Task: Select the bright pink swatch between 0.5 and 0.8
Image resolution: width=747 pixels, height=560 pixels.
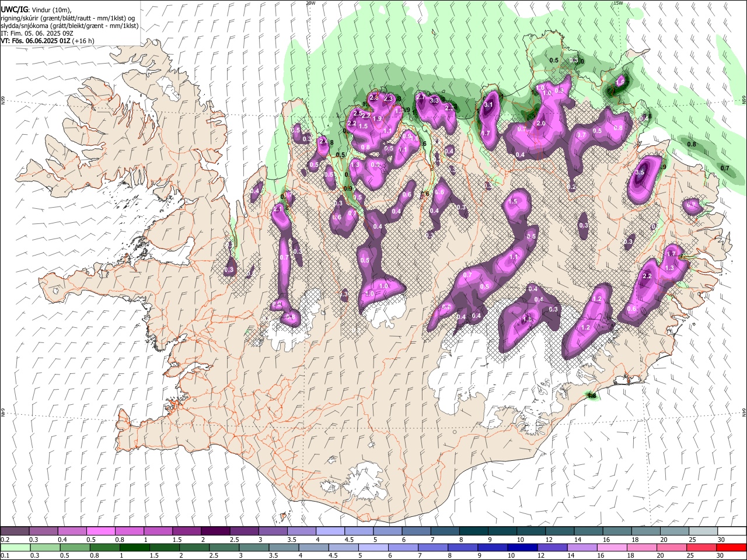Action: point(101,531)
